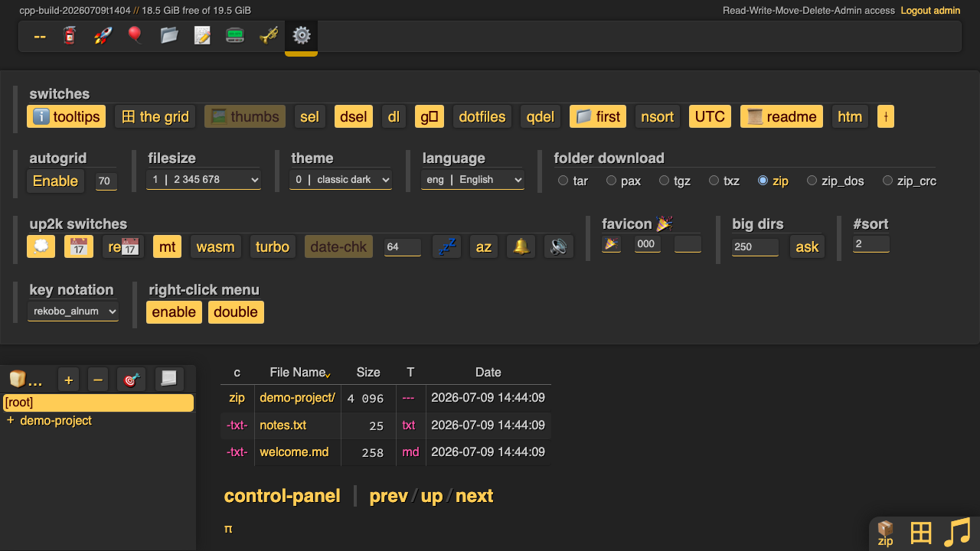The width and height of the screenshot is (980, 551).
Task: Click the next navigation link
Action: (x=474, y=496)
